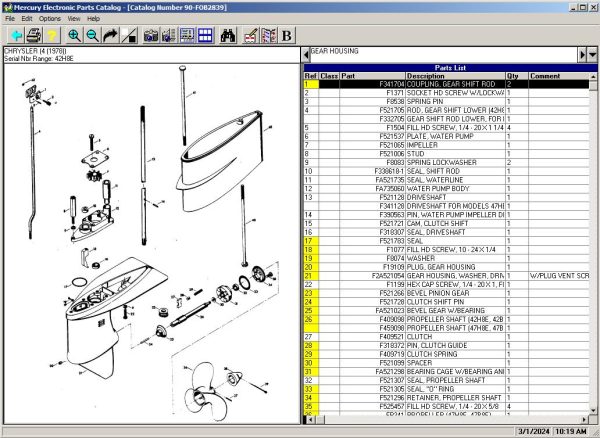Select the SPRING LOCKWASHER row
The height and width of the screenshot is (438, 600).
coord(447,163)
